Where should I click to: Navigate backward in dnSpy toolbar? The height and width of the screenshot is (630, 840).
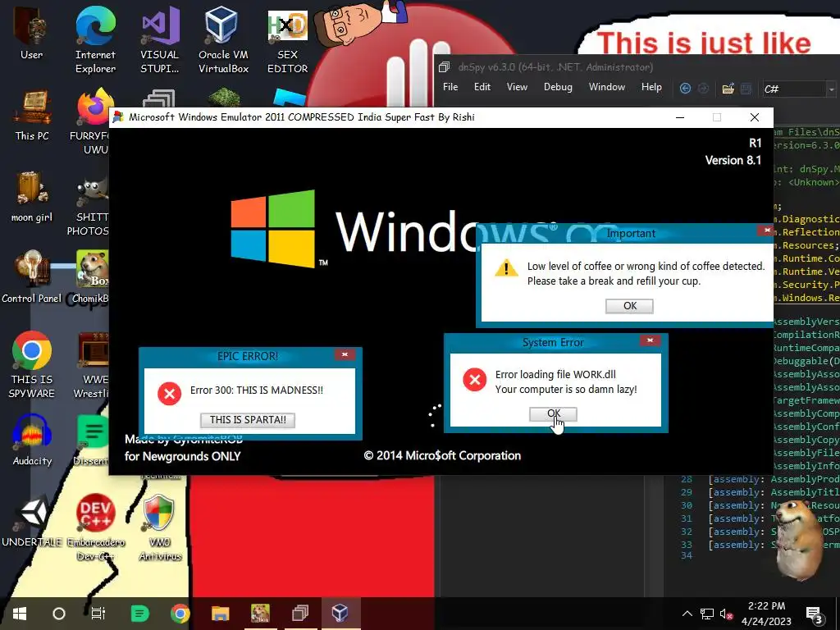click(x=685, y=89)
